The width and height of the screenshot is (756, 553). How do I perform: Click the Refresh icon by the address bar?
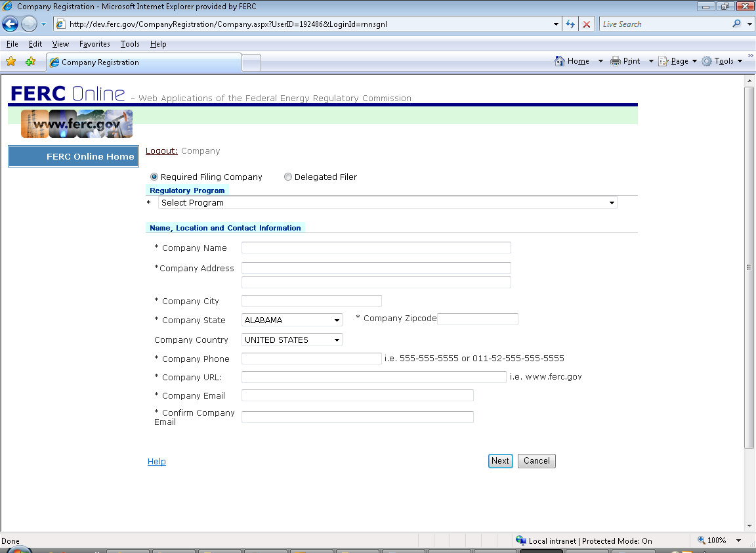pos(570,24)
